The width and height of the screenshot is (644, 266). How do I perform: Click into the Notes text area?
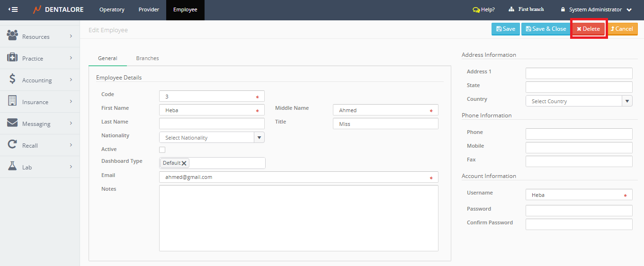298,218
